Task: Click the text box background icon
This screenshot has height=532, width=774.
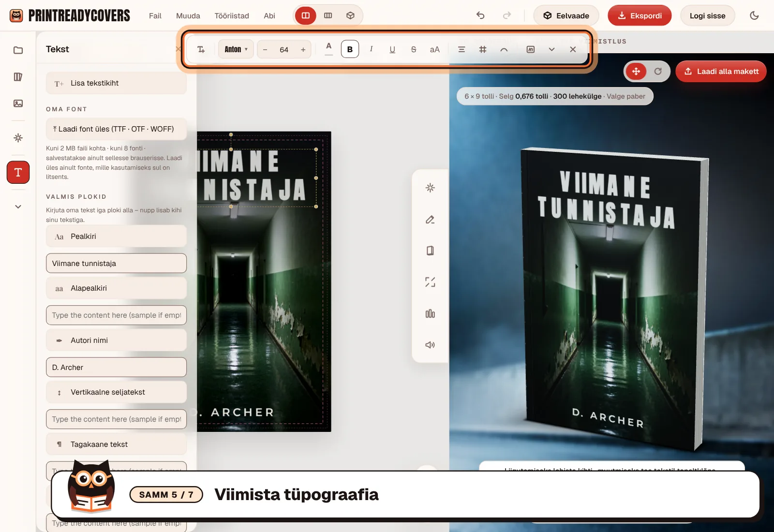Action: point(531,49)
